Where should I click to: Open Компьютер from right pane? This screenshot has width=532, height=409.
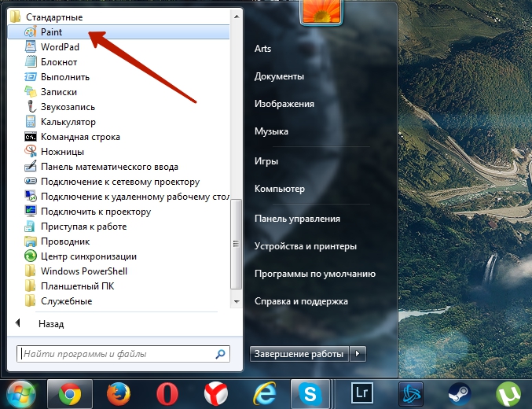coord(280,189)
